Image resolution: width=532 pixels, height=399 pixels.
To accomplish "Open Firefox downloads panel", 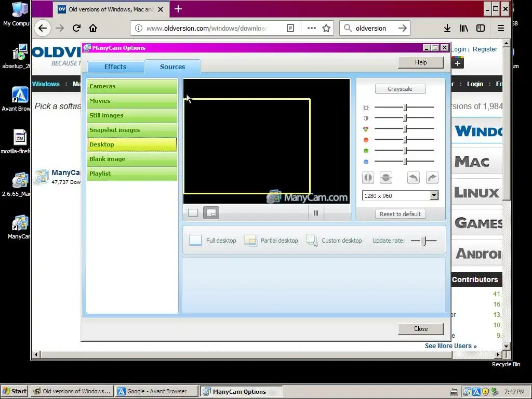I will click(x=447, y=28).
